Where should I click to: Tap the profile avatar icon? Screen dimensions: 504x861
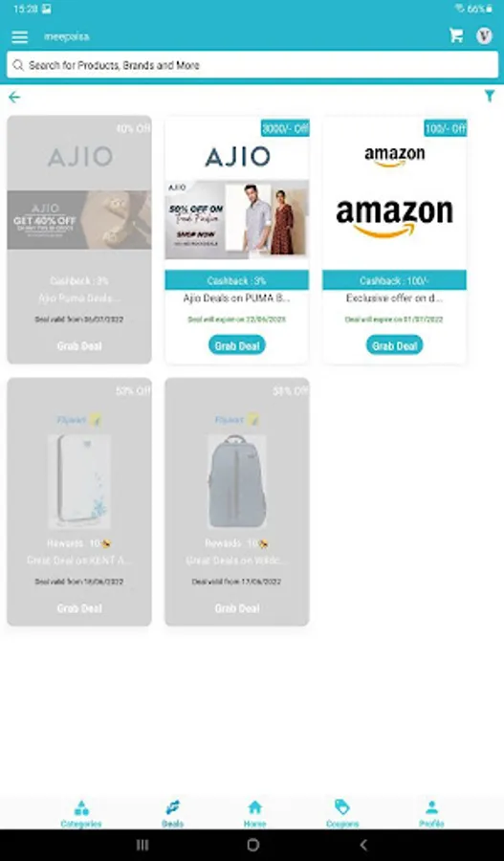pyautogui.click(x=484, y=36)
